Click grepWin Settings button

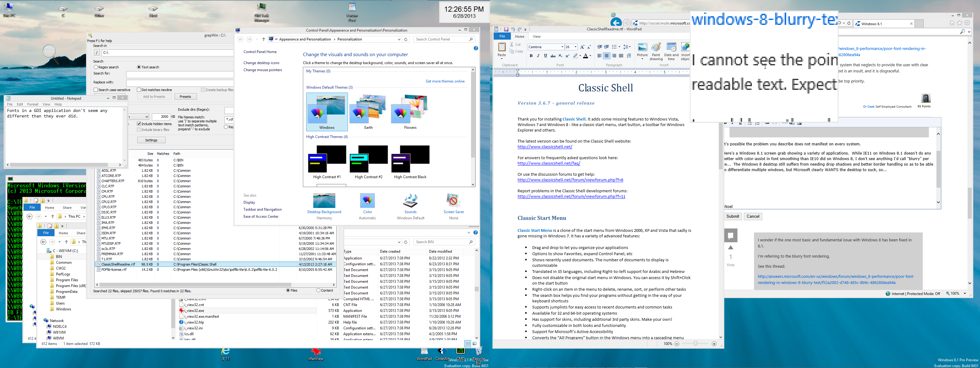pyautogui.click(x=151, y=140)
